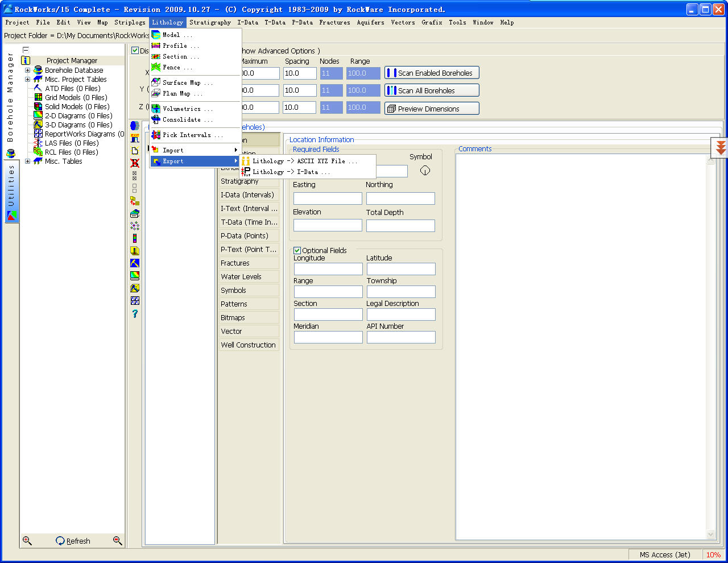
Task: Toggle the Optional Fields checkbox
Action: [297, 250]
